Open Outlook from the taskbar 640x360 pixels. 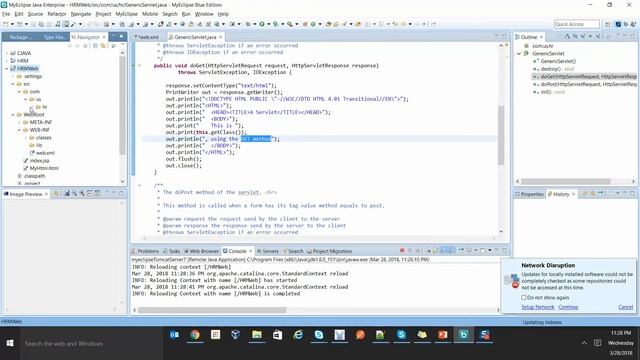174,335
